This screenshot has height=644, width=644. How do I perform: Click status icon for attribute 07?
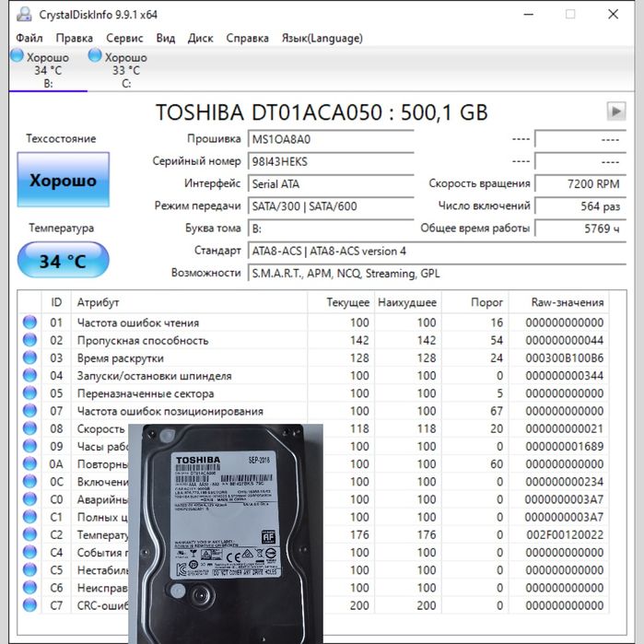pos(29,411)
